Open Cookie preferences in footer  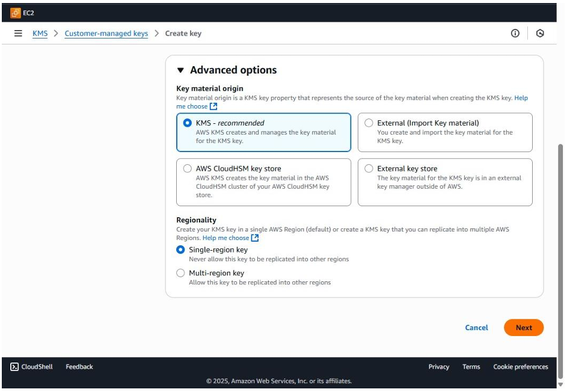521,367
